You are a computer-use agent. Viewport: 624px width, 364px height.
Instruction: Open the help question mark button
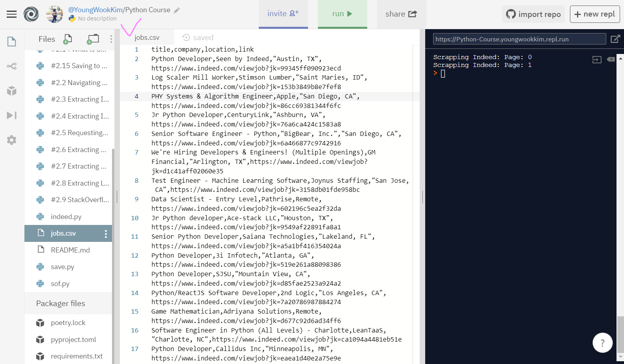[602, 343]
